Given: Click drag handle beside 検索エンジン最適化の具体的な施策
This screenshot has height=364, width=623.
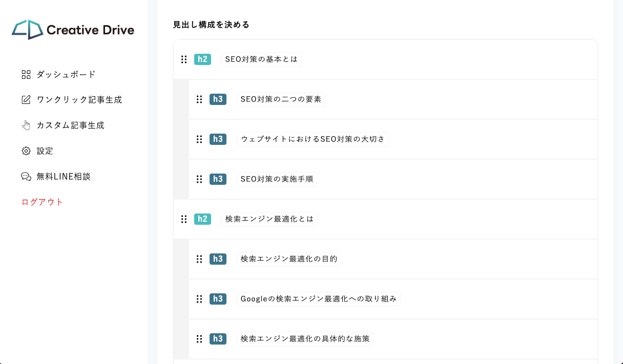Looking at the screenshot, I should [199, 339].
